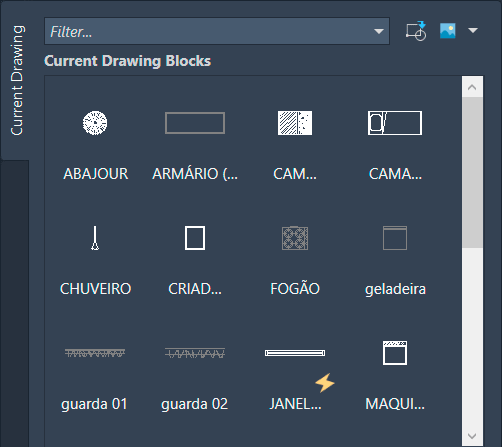Image resolution: width=502 pixels, height=447 pixels.
Task: Click into the Filter text field
Action: [208, 31]
